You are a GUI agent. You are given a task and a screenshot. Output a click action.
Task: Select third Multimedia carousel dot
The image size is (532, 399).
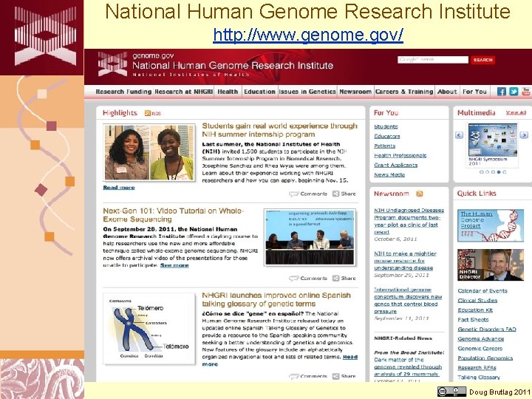pyautogui.click(x=493, y=172)
